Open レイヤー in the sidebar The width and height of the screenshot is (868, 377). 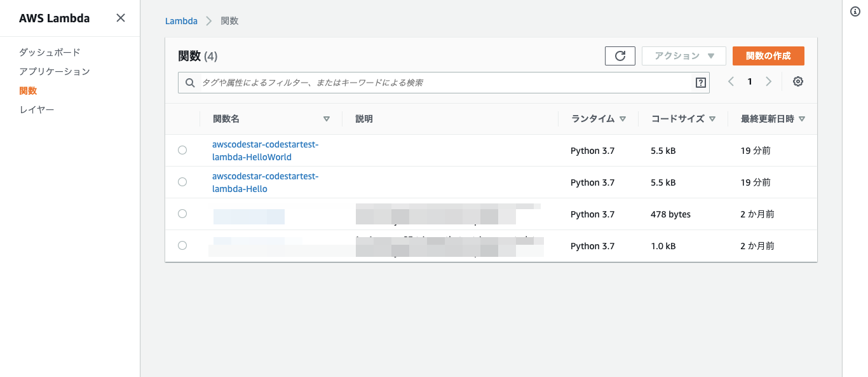click(x=37, y=109)
